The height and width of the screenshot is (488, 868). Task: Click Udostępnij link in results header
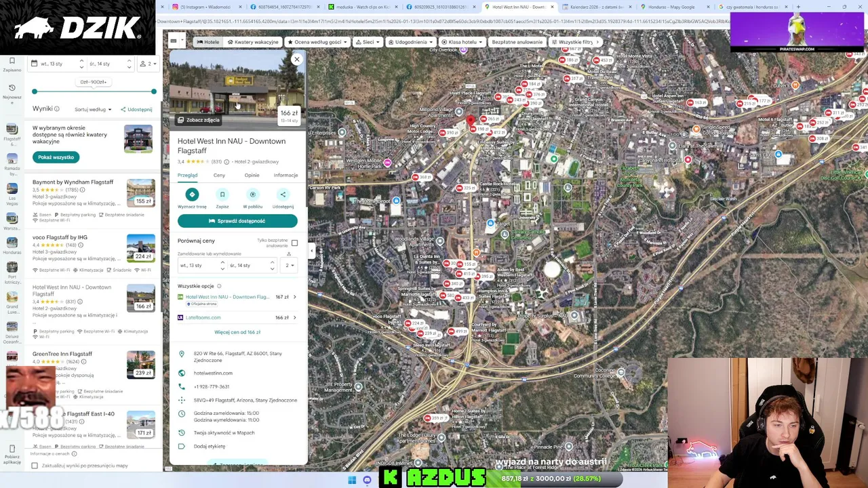tap(136, 109)
